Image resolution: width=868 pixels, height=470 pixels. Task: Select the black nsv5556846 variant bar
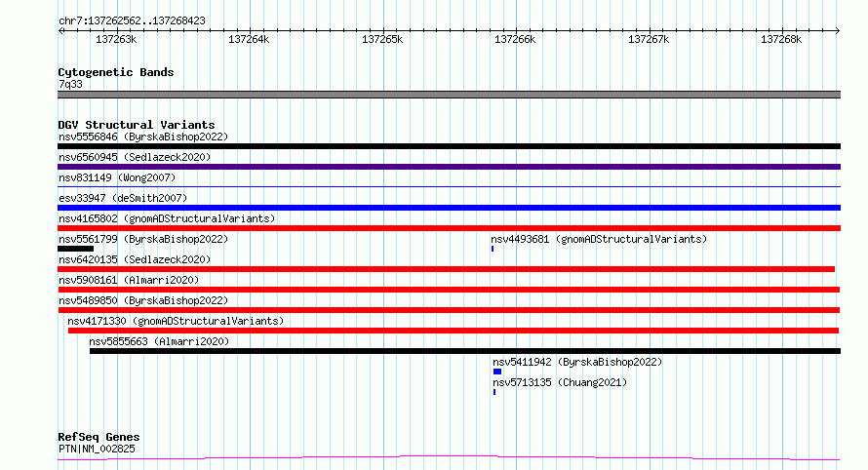coord(449,146)
